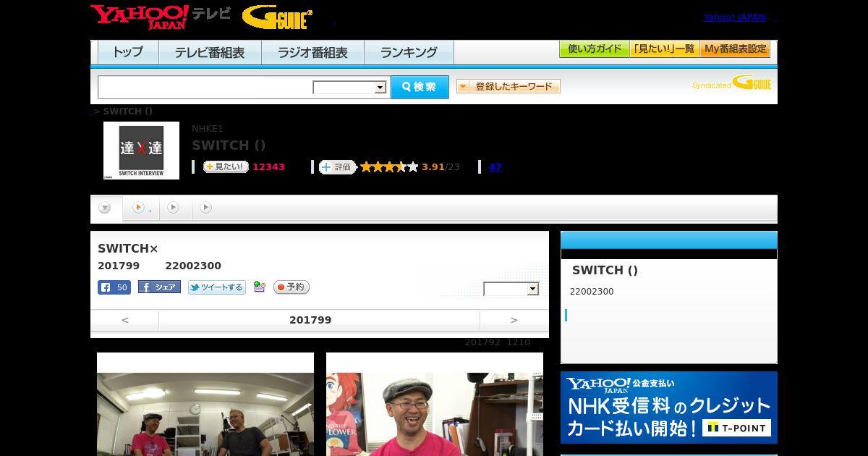Viewport: 868px width, 456px height.
Task: Click the Syndicated G-Guide logo
Action: point(732,83)
